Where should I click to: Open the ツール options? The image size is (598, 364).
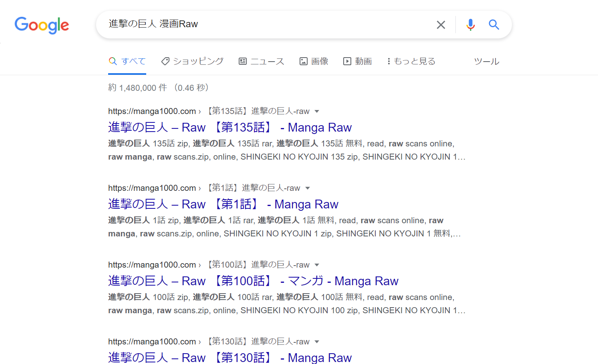pos(487,61)
